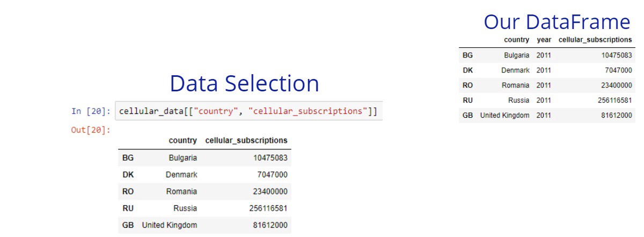Select DK row index in Our DataFrame table
The width and height of the screenshot is (644, 237).
[x=467, y=70]
